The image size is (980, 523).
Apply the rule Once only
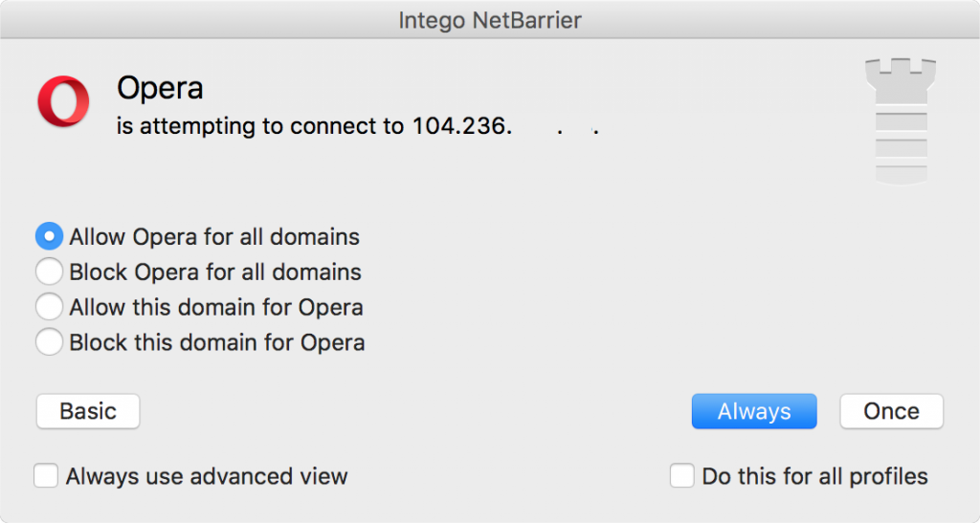pos(891,411)
